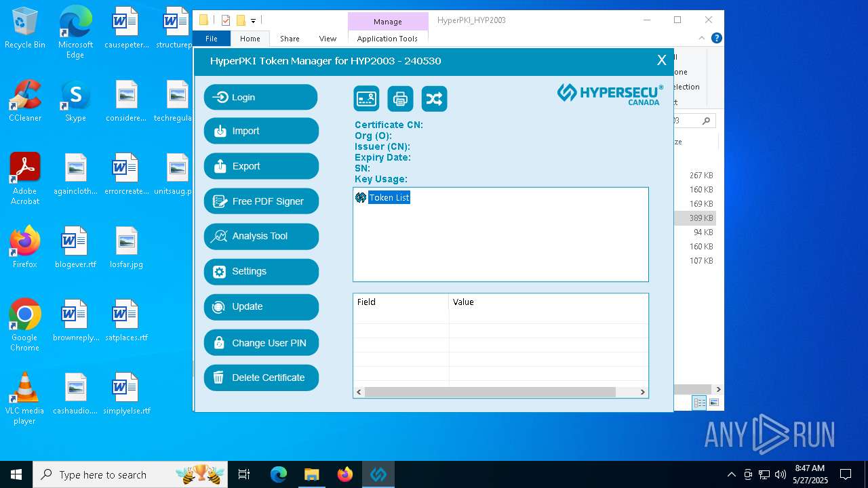Open the notification center icon
868x488 pixels.
click(x=846, y=474)
